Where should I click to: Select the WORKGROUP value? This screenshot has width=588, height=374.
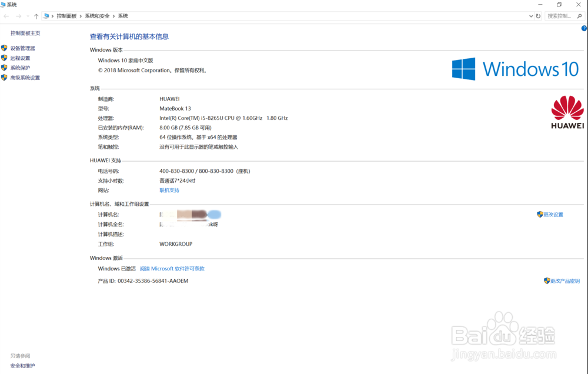pyautogui.click(x=176, y=244)
